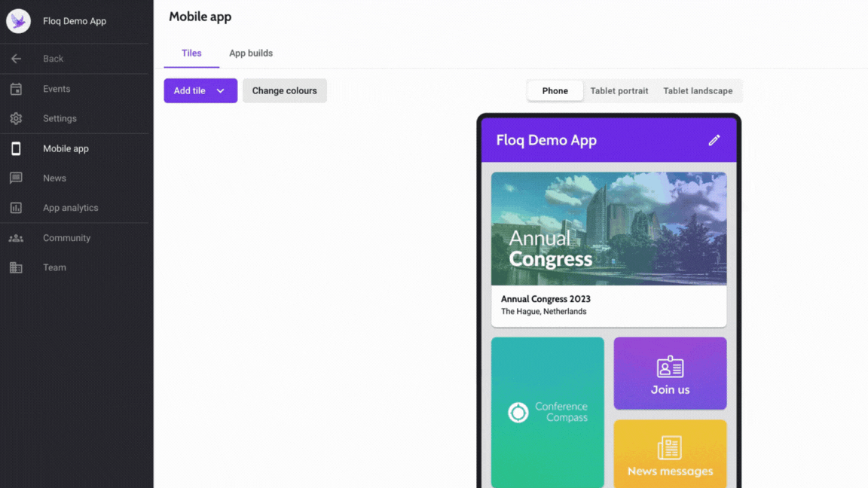The width and height of the screenshot is (868, 488).
Task: Click the Conference Compass tile text
Action: (561, 412)
